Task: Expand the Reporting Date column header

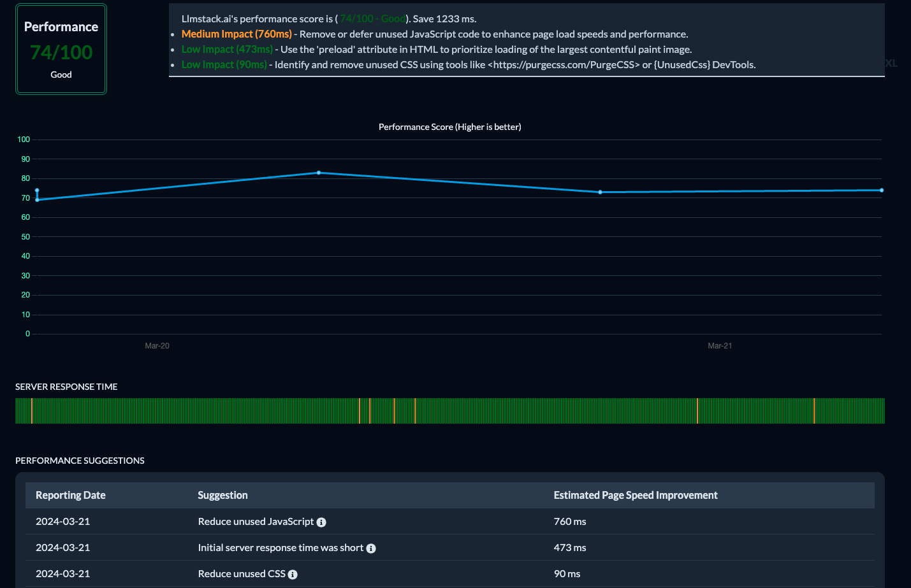Action: point(70,495)
